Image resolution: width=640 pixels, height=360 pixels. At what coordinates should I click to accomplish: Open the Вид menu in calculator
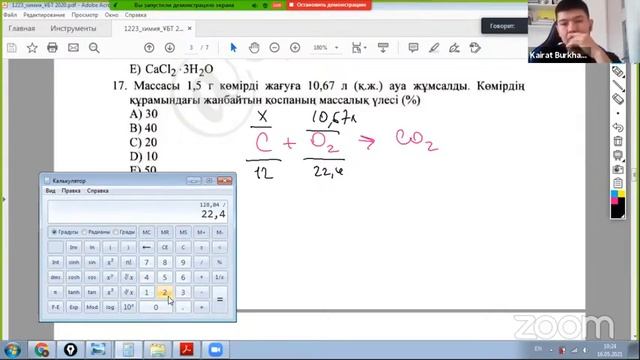[x=50, y=191]
